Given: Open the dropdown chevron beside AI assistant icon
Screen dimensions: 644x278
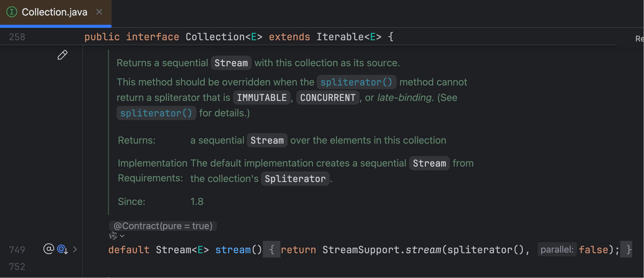Looking at the screenshot, I should pos(122,236).
